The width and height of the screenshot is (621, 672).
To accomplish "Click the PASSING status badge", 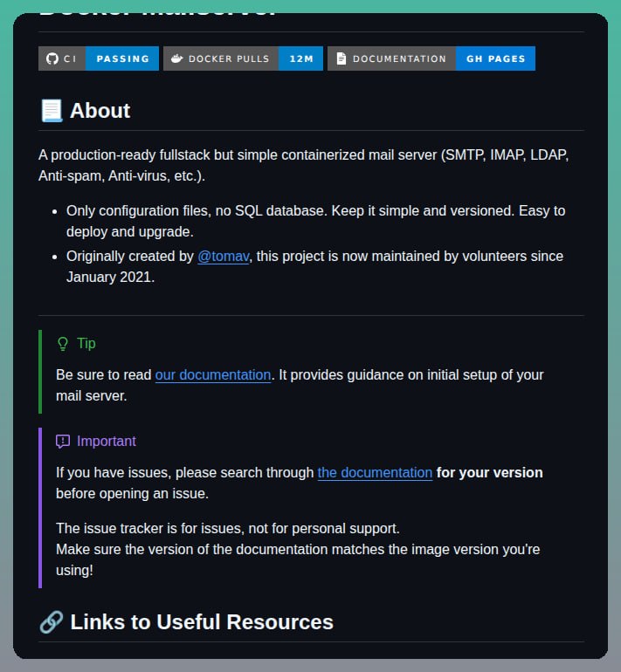I will point(122,58).
